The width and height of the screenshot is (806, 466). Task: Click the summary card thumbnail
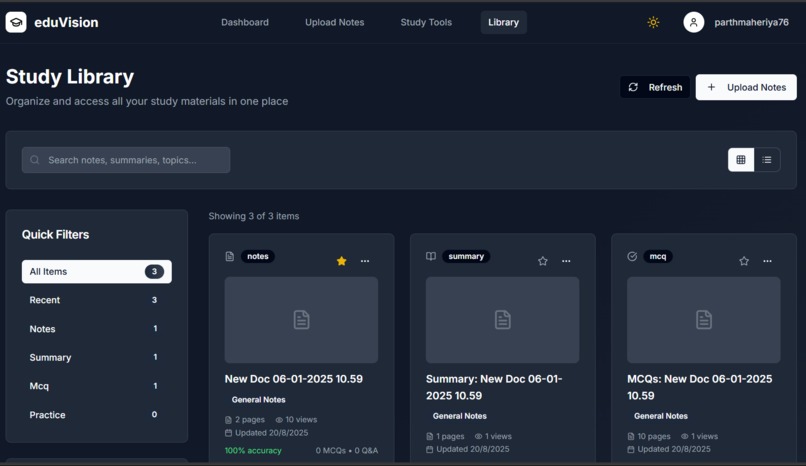(502, 320)
